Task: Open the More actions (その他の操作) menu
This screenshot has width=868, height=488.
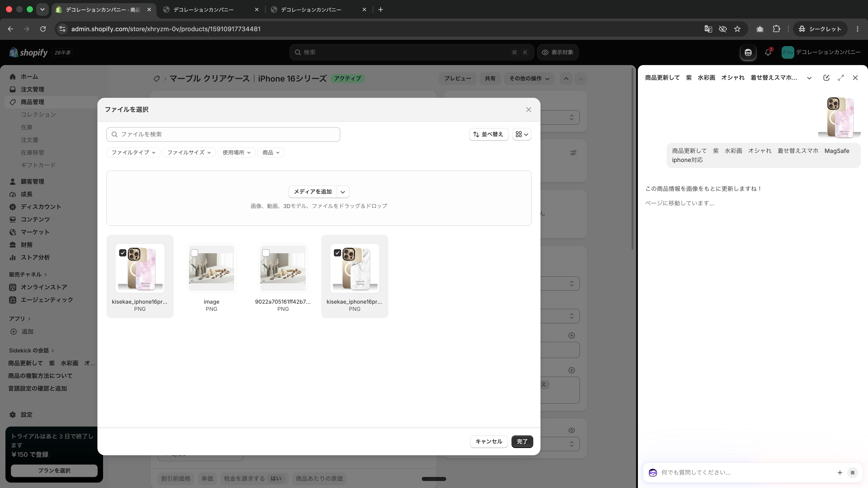Action: 529,78
